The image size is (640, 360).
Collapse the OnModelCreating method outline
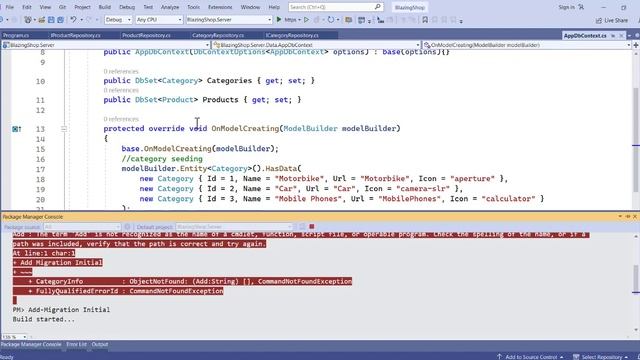[x=64, y=129]
